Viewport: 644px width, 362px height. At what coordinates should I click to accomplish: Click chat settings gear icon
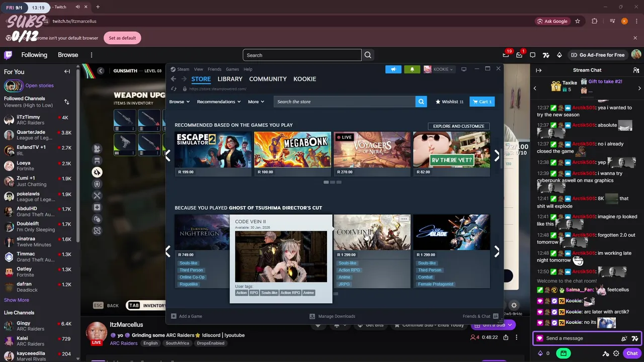[x=616, y=353]
